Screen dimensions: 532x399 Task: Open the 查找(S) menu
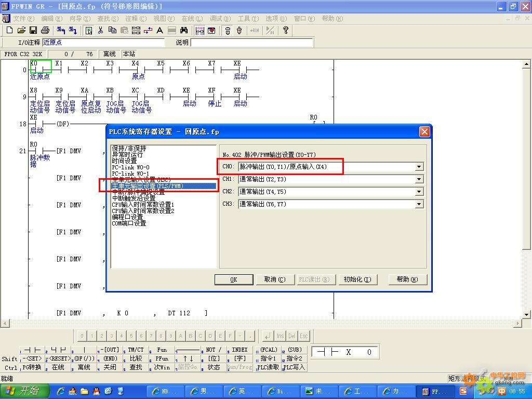(x=108, y=18)
